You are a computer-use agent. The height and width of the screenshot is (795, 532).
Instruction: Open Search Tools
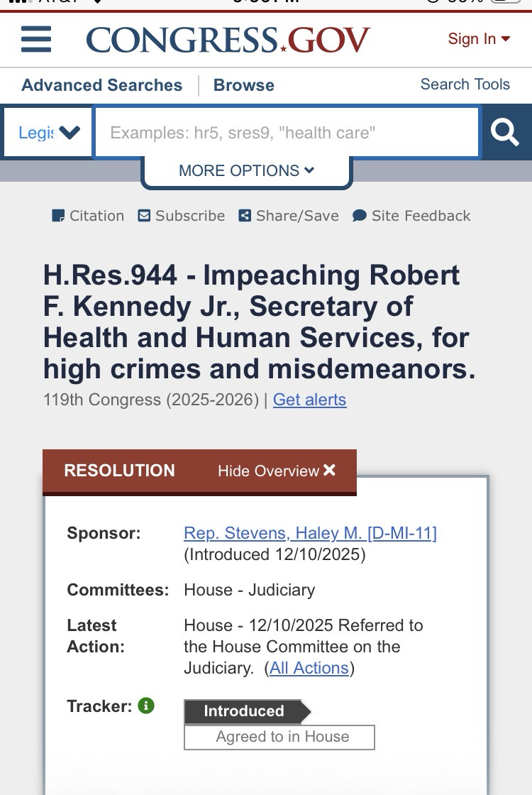point(465,84)
